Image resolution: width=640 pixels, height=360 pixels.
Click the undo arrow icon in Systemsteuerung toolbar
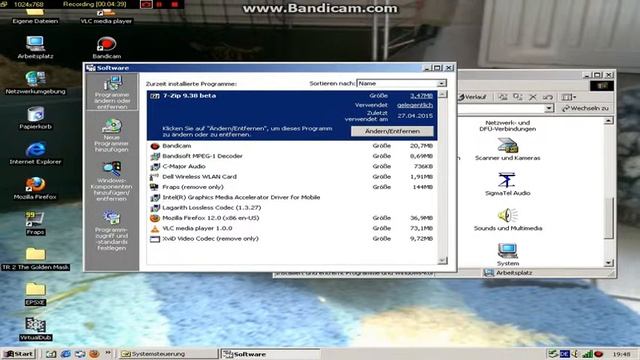click(548, 97)
